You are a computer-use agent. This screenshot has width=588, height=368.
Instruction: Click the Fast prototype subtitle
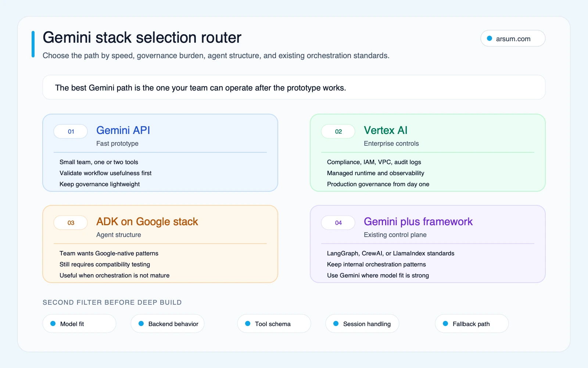click(x=117, y=144)
